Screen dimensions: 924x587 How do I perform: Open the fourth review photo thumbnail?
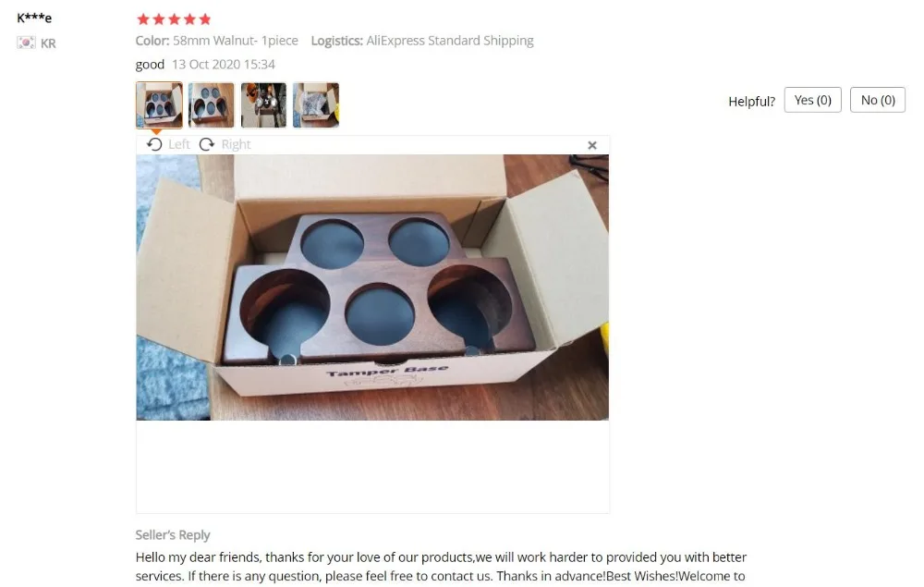[x=316, y=104]
